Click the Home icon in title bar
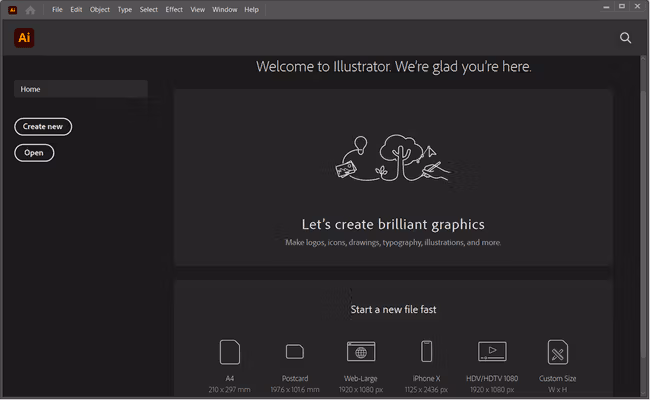 (30, 10)
